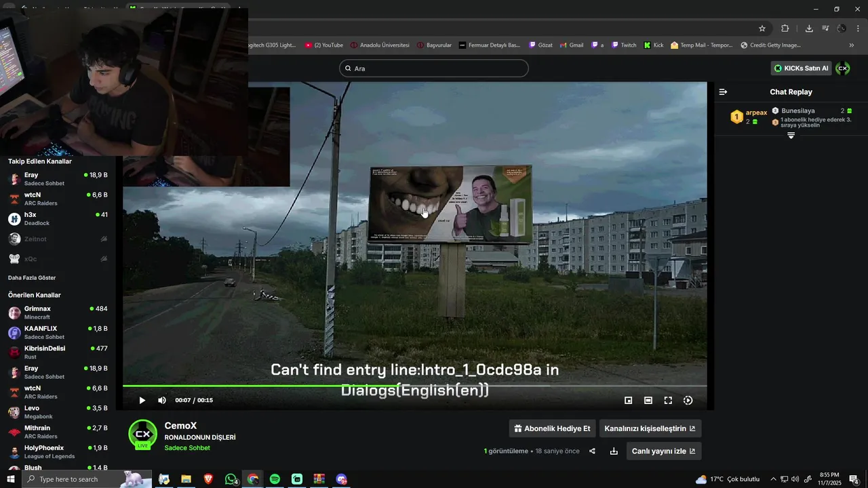Open the CemoX channel name link

point(180,426)
